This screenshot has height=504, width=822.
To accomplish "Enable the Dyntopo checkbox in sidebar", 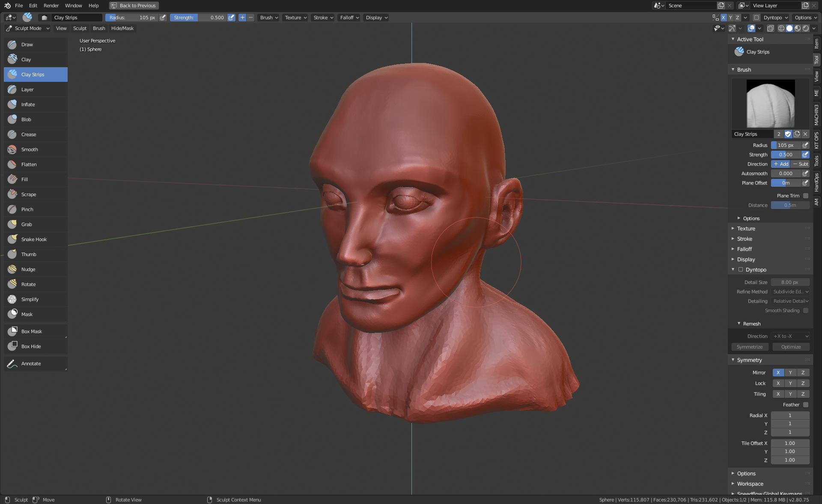I will [741, 270].
